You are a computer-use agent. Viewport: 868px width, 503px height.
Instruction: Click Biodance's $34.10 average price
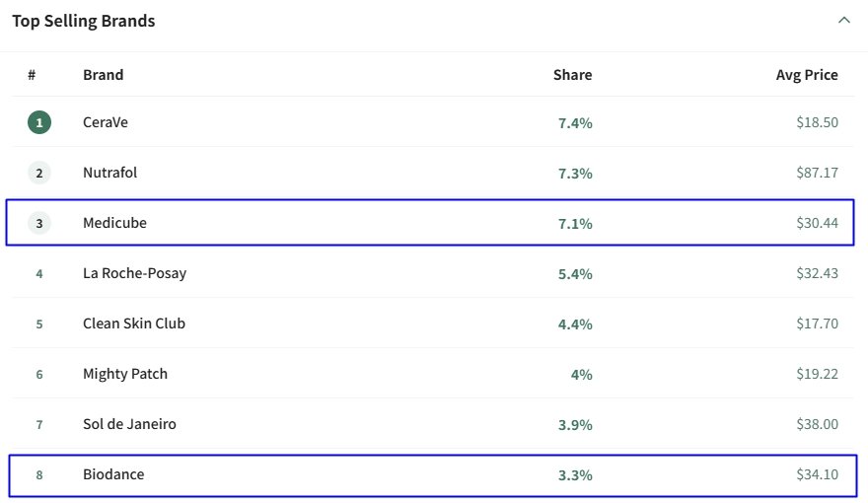click(x=817, y=474)
